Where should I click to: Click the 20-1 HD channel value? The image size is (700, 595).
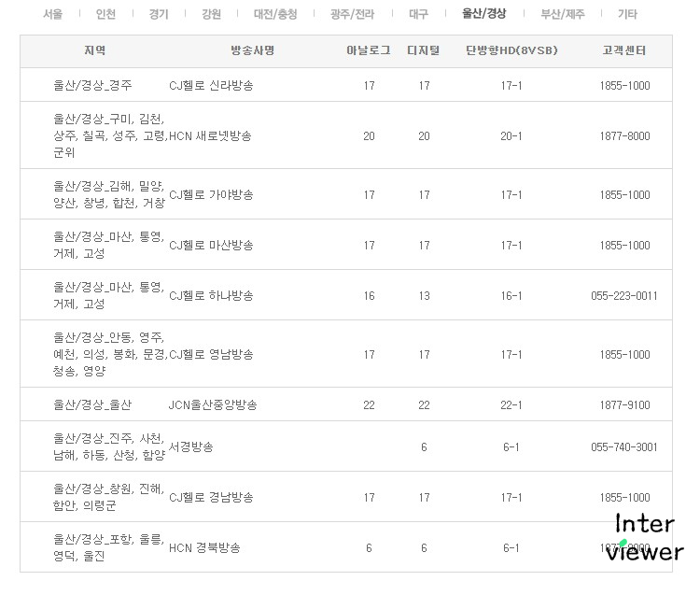pyautogui.click(x=511, y=135)
